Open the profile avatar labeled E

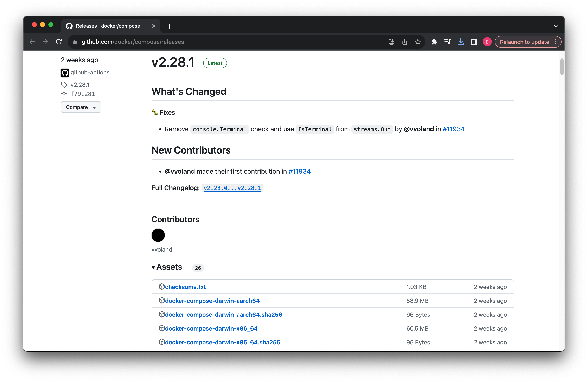point(487,42)
